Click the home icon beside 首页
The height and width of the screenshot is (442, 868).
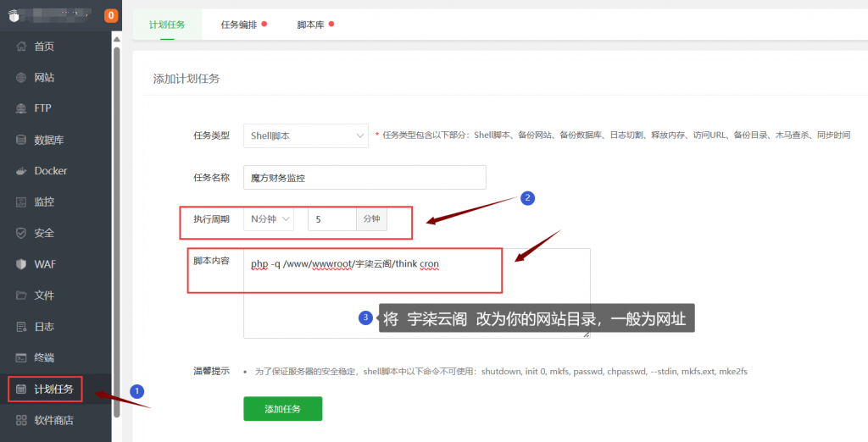[21, 47]
